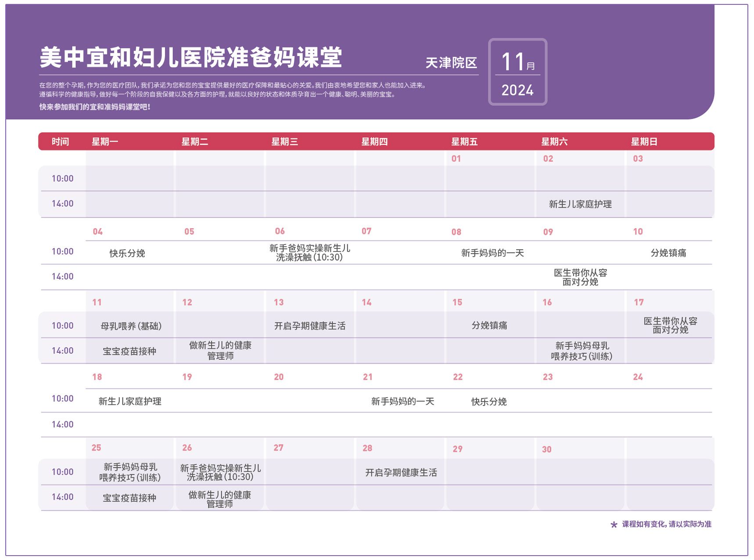Click the 做新生儿的健康管理师 class on the 26th
Image resolution: width=754 pixels, height=560 pixels.
click(x=220, y=499)
